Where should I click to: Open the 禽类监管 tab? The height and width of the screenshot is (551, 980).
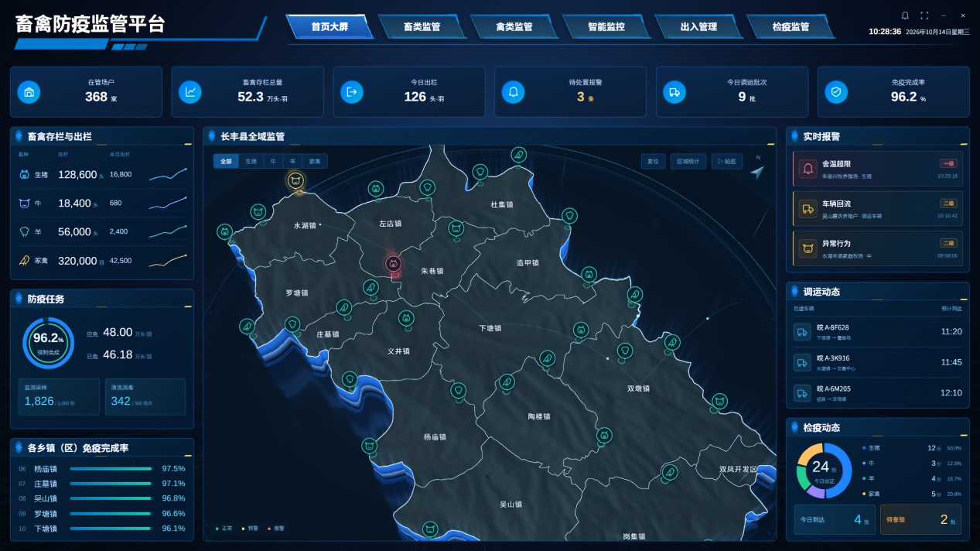click(x=514, y=26)
